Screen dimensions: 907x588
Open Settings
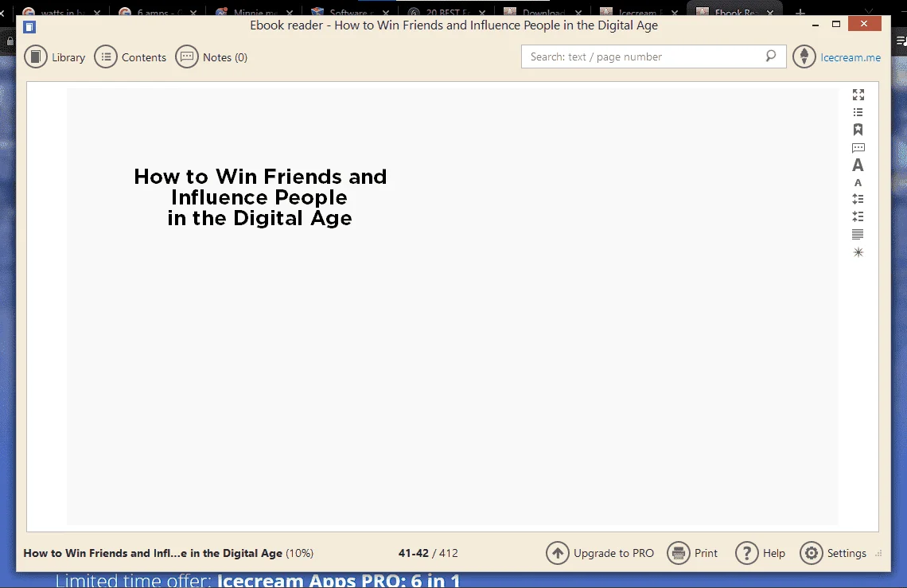833,553
